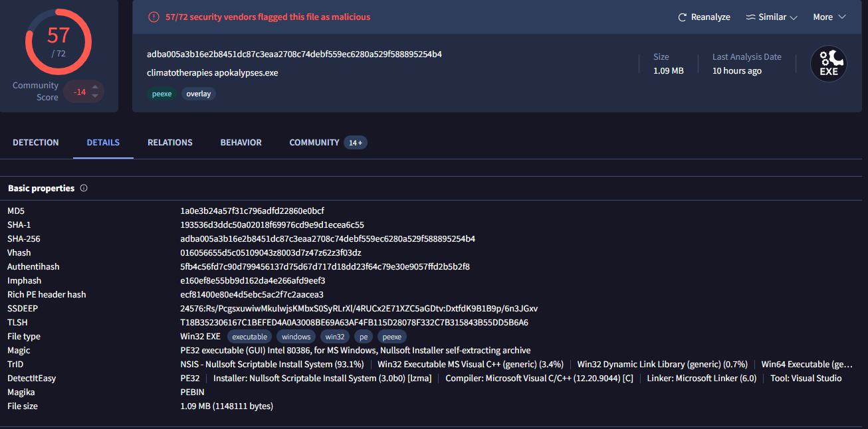The image size is (868, 429).
Task: Select the Details tab
Action: point(103,143)
